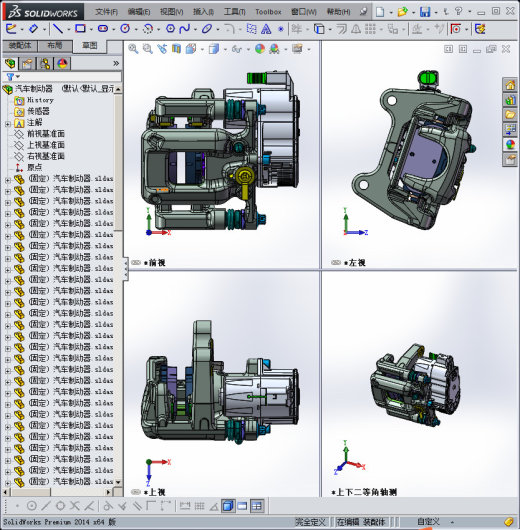Toggle the four-view viewport layout button
Image resolution: width=520 pixels, height=530 pixels.
pos(257,506)
